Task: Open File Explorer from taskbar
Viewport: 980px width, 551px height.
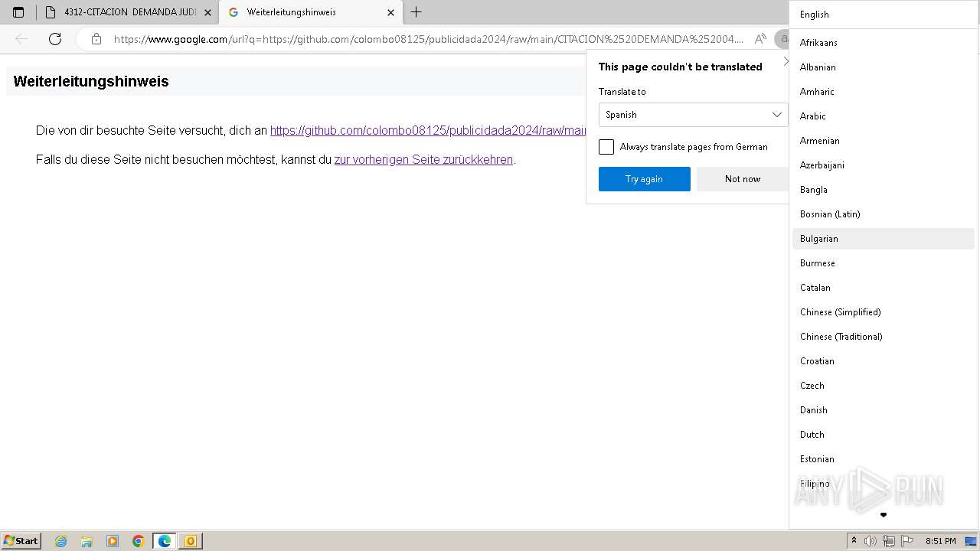Action: pyautogui.click(x=87, y=541)
